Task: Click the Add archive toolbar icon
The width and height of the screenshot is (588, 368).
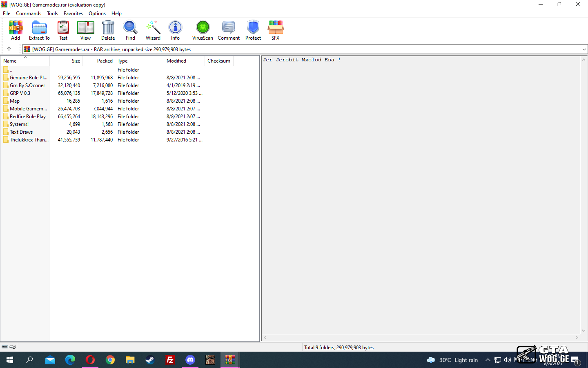Action: [16, 30]
